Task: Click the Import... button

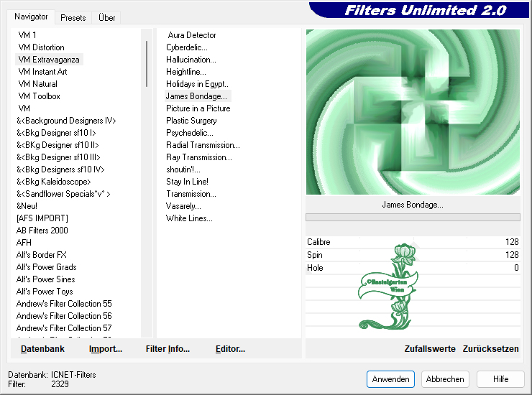Action: point(106,348)
